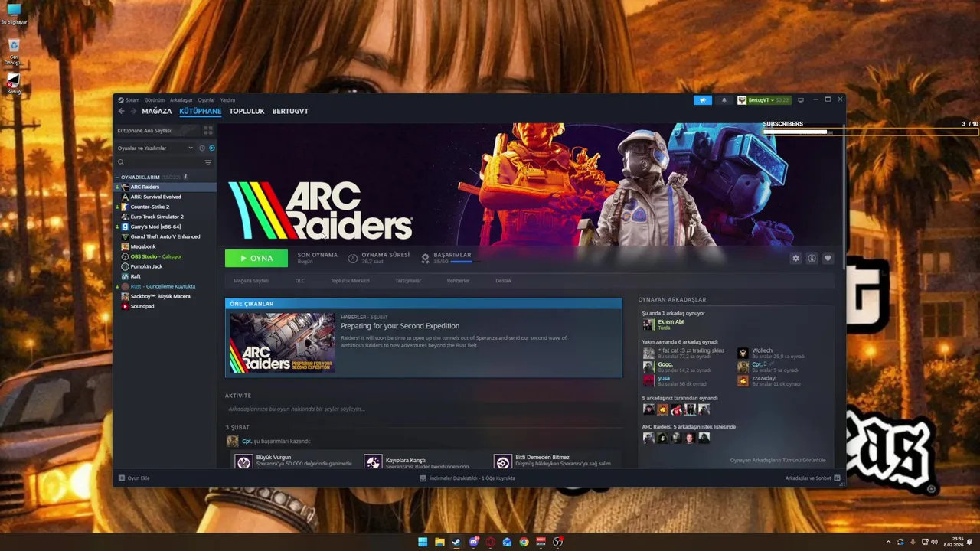Show hidden system tray icons
The height and width of the screenshot is (551, 980).
coord(888,542)
